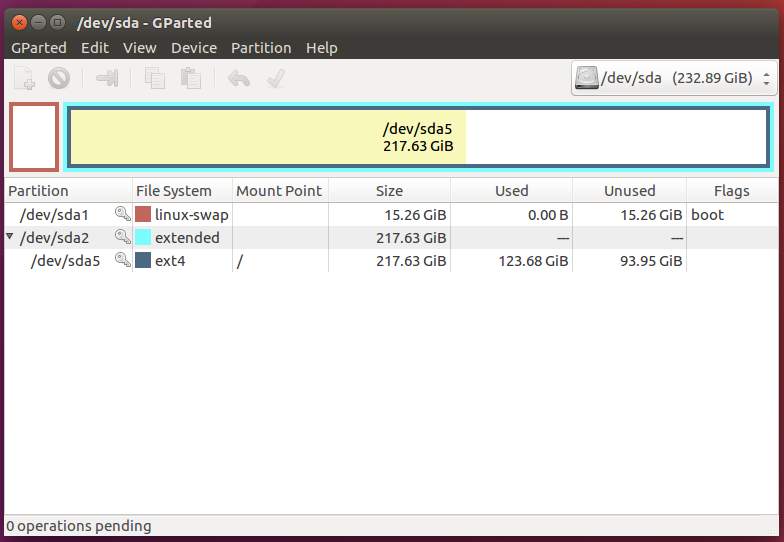This screenshot has width=784, height=542.
Task: Click the Flags column header
Action: (x=732, y=190)
